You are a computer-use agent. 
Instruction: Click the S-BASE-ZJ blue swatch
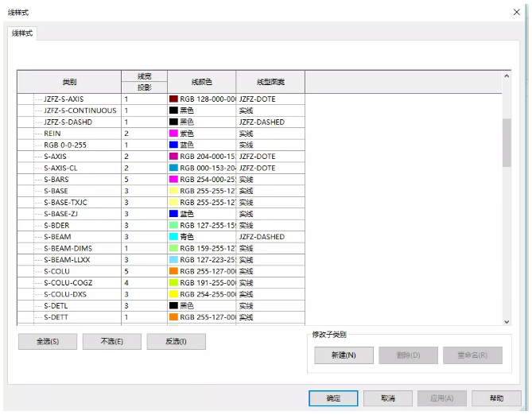point(173,214)
